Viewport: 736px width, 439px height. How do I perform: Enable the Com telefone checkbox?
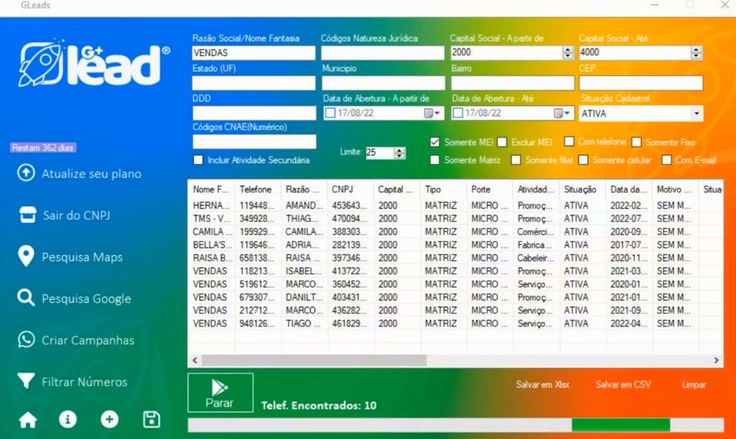pyautogui.click(x=569, y=142)
